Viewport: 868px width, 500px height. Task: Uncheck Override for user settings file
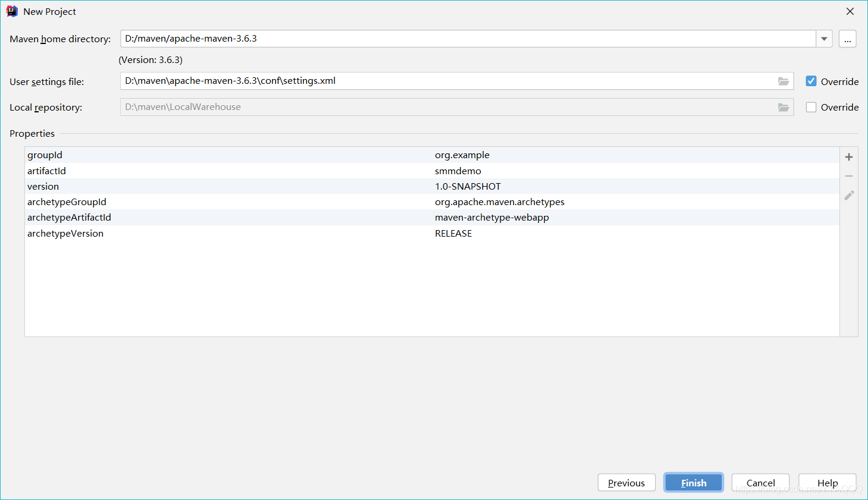[x=811, y=81]
